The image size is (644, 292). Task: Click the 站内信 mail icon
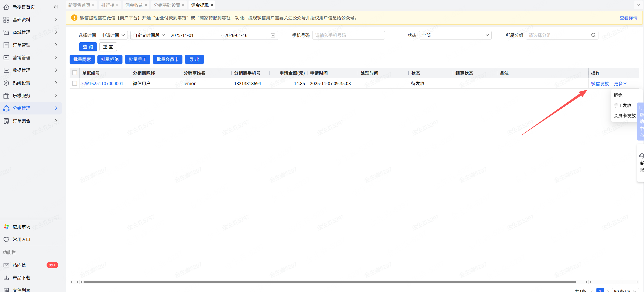[x=6, y=265]
